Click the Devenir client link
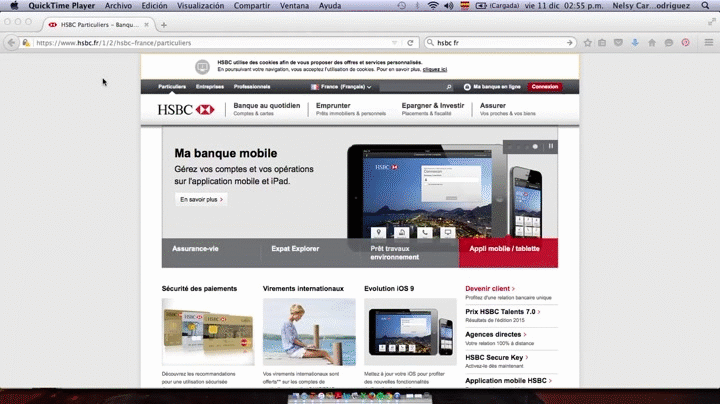Image resolution: width=720 pixels, height=404 pixels. click(x=489, y=288)
